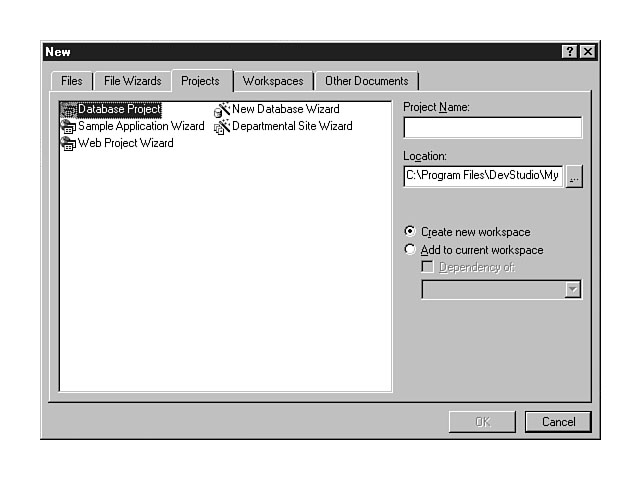Choose the Web Project Wizard icon
Viewport: 640px width, 480px height.
(68, 144)
